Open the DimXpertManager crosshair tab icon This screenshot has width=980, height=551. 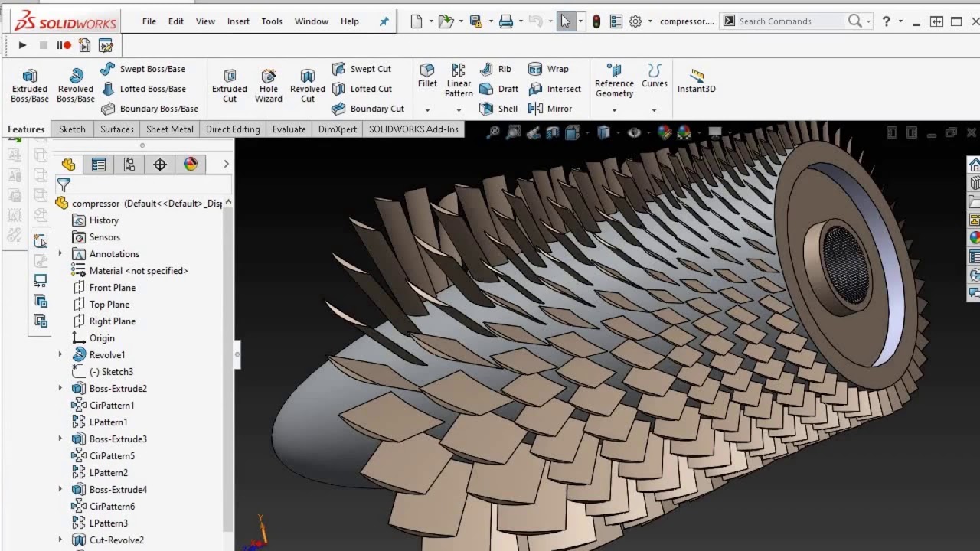(x=160, y=165)
